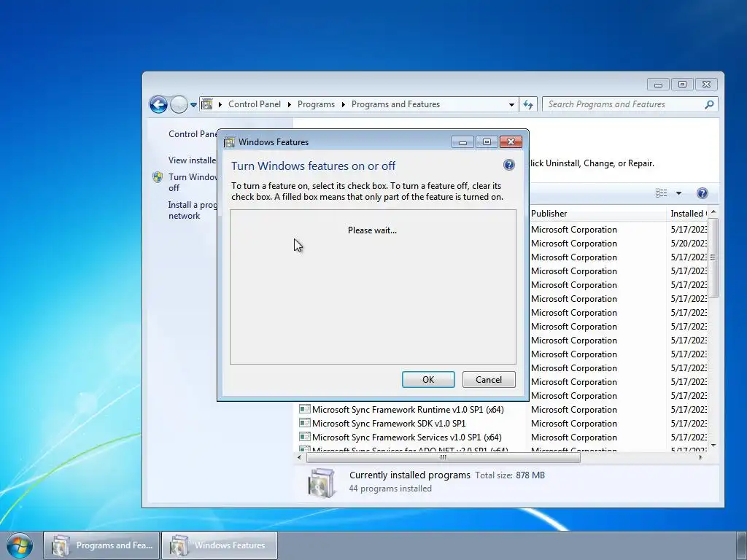Click the horizontal scrollbar left arrow

pyautogui.click(x=299, y=458)
